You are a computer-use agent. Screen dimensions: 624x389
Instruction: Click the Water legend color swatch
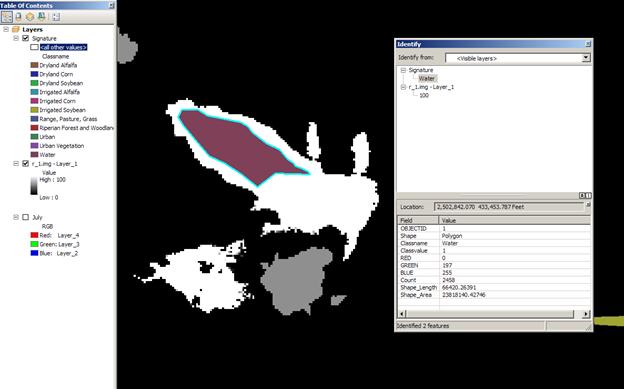34,154
